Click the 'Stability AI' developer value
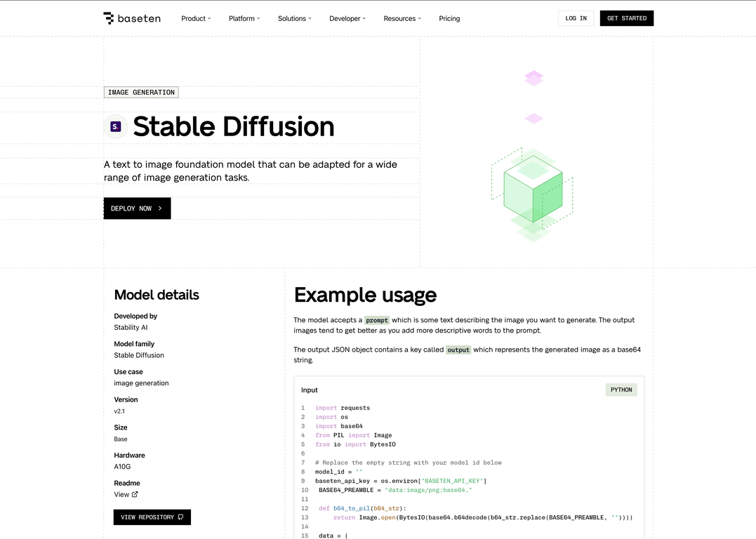 [x=131, y=327]
